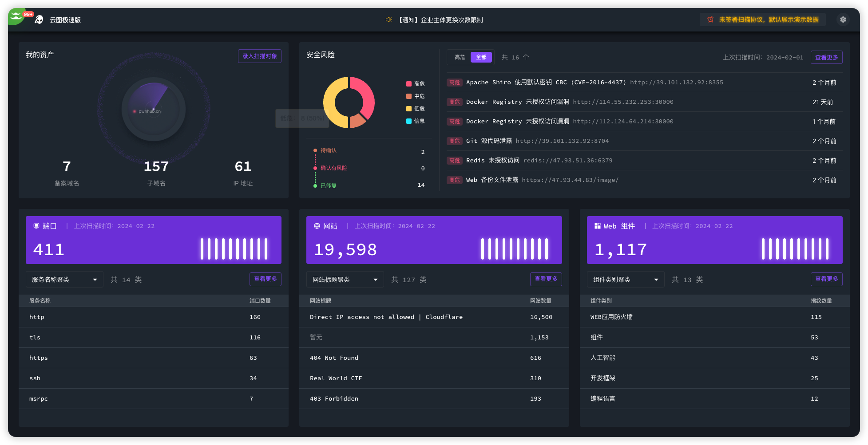This screenshot has width=868, height=445.
Task: Click 查看更多 in the security risk panel
Action: 826,57
